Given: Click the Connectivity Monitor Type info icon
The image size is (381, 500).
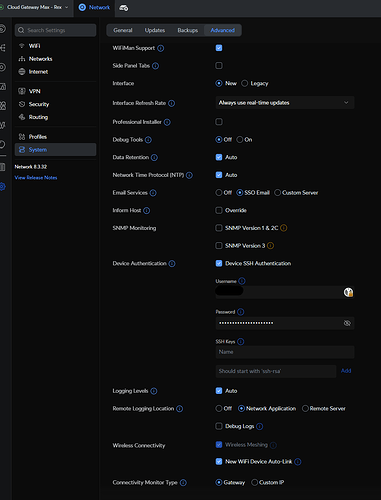Looking at the screenshot, I should point(183,483).
